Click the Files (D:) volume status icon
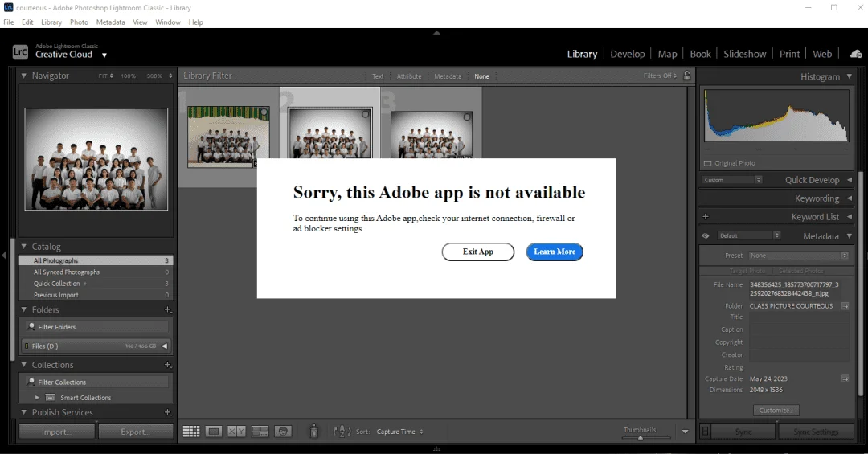Screen dimensions: 868x454 point(26,346)
